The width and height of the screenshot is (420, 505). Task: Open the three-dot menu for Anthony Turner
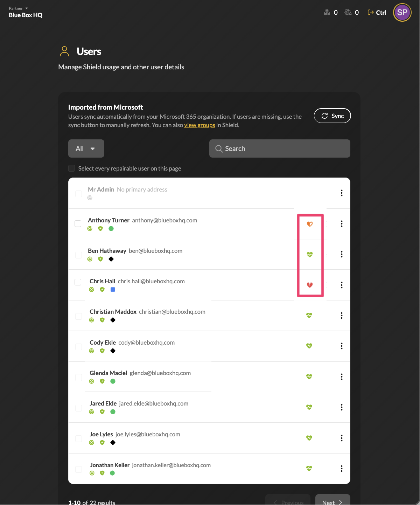(342, 224)
